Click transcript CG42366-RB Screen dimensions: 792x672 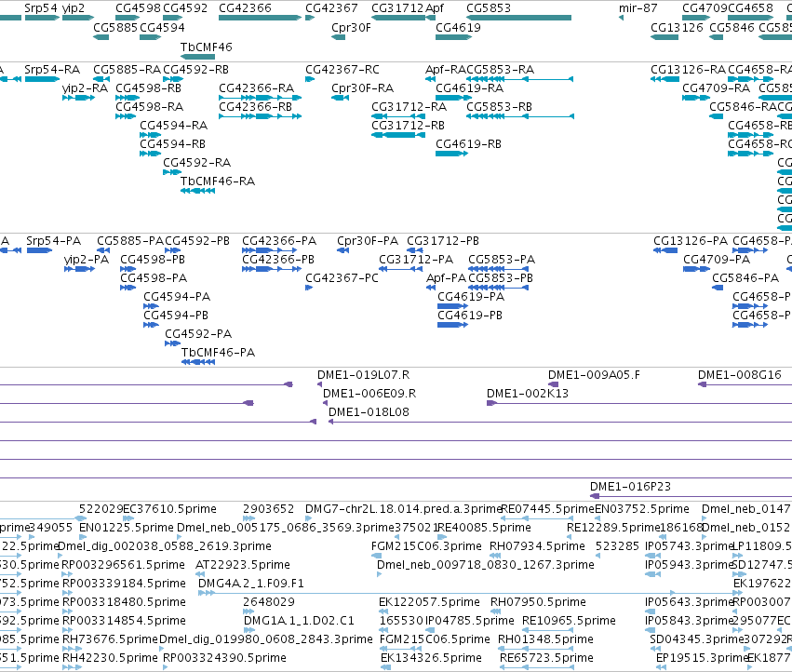click(261, 116)
